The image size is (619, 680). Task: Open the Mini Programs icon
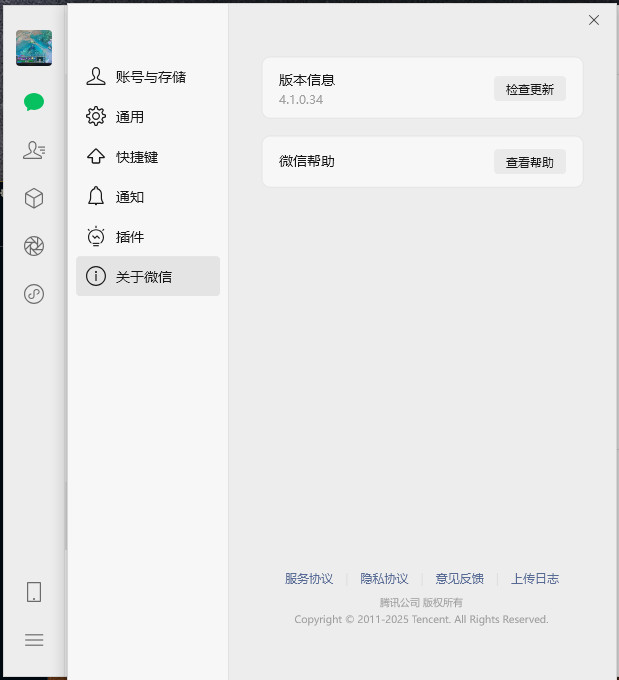(x=34, y=294)
